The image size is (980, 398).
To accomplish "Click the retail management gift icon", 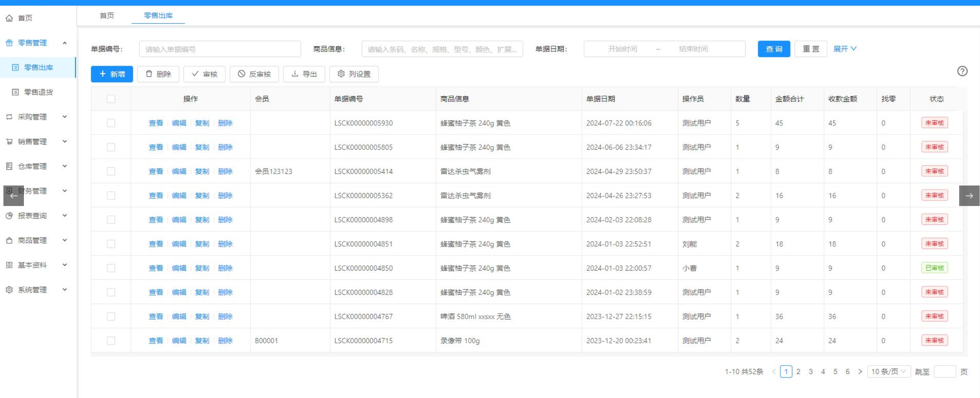I will [10, 43].
